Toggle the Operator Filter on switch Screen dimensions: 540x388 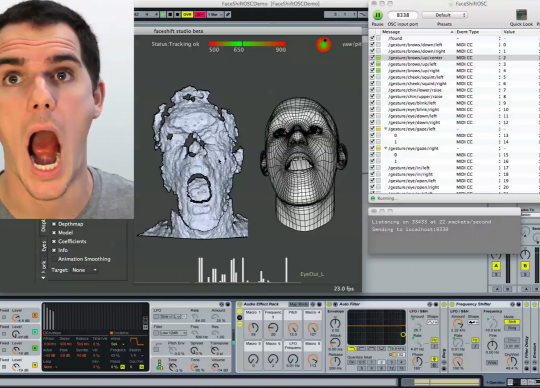[157, 333]
